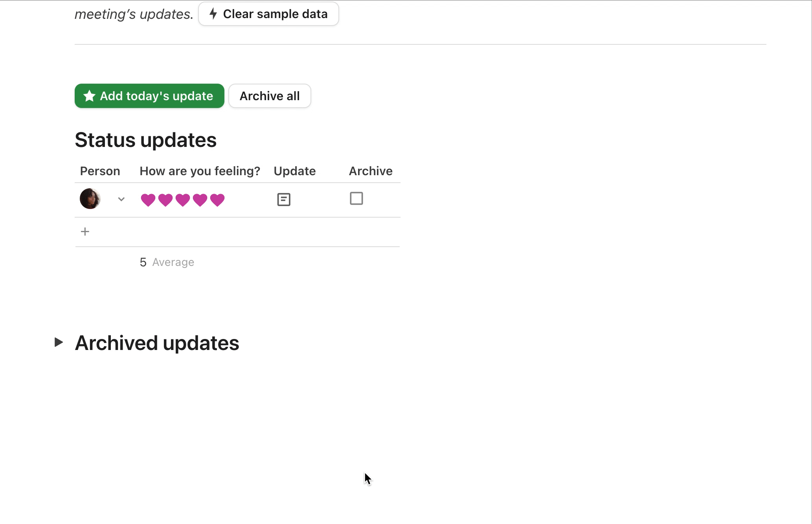Click Add today's update button
The height and width of the screenshot is (524, 812).
point(149,96)
